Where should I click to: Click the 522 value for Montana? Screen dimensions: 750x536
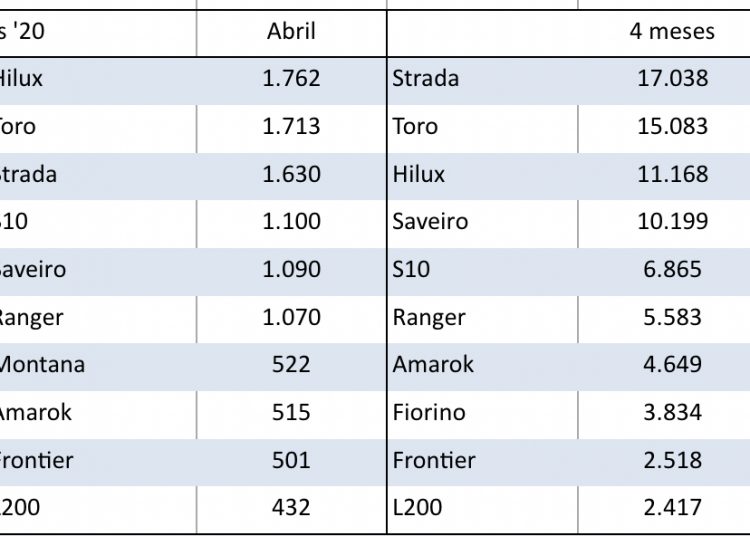[291, 365]
